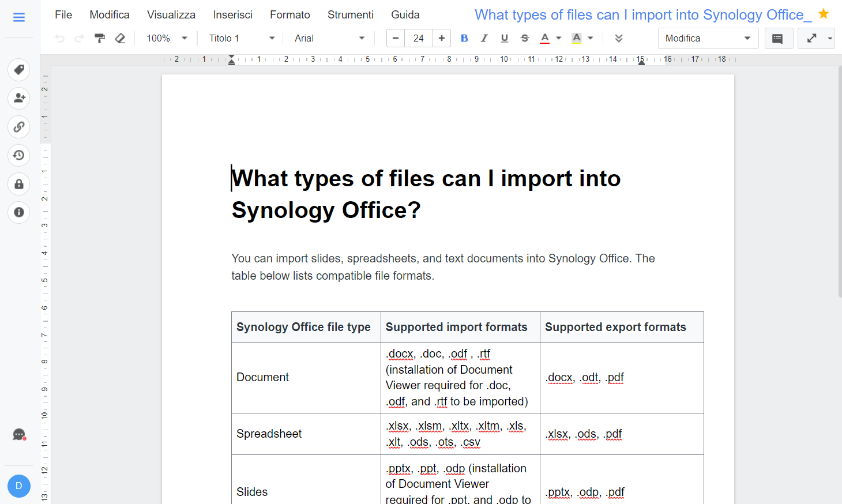
Task: Open document information icon
Action: click(19, 212)
